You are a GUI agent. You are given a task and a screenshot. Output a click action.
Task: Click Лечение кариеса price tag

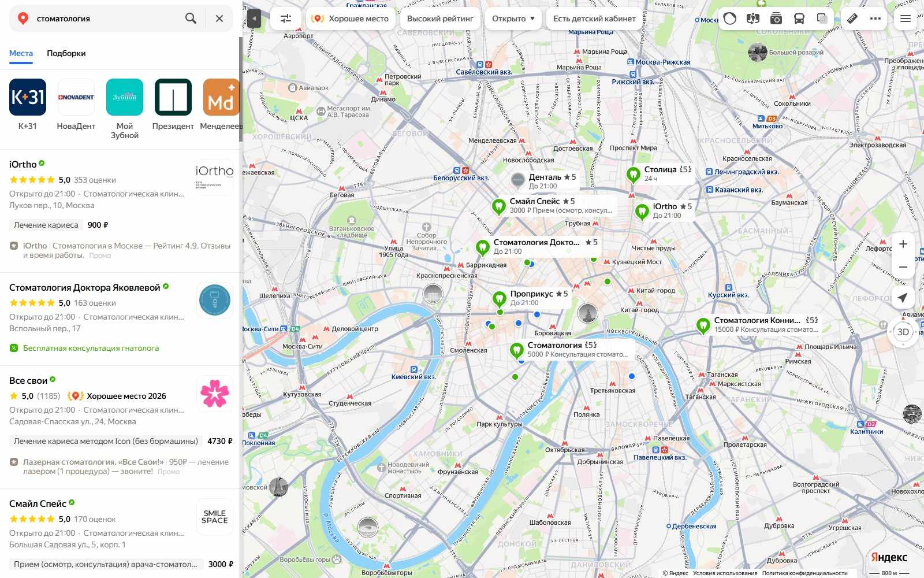(46, 225)
